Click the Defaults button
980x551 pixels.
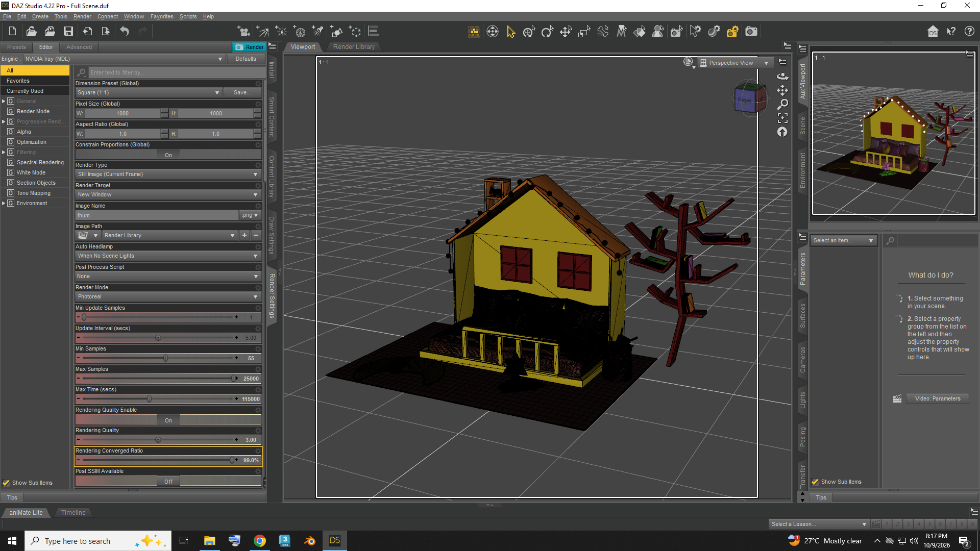pyautogui.click(x=246, y=59)
